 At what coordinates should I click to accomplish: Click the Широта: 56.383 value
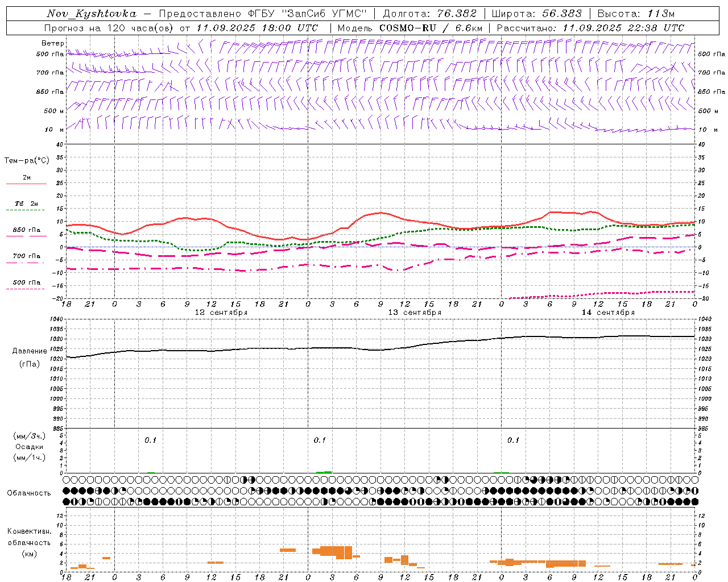point(536,14)
